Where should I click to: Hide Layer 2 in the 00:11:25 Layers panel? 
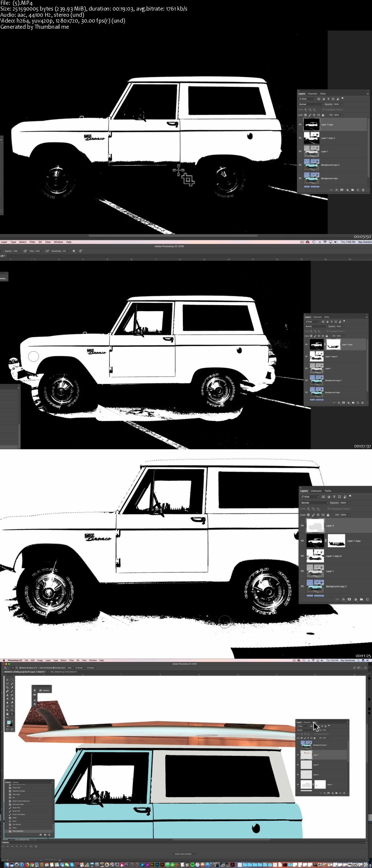coord(302,525)
